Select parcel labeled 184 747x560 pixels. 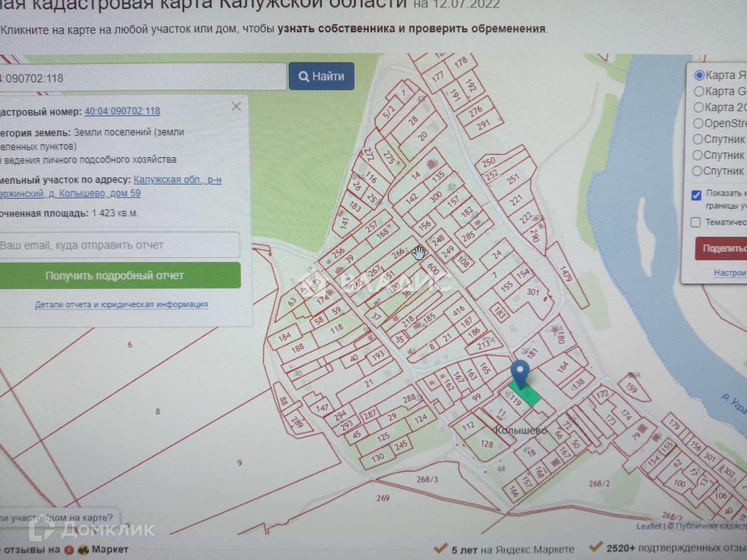point(284,336)
